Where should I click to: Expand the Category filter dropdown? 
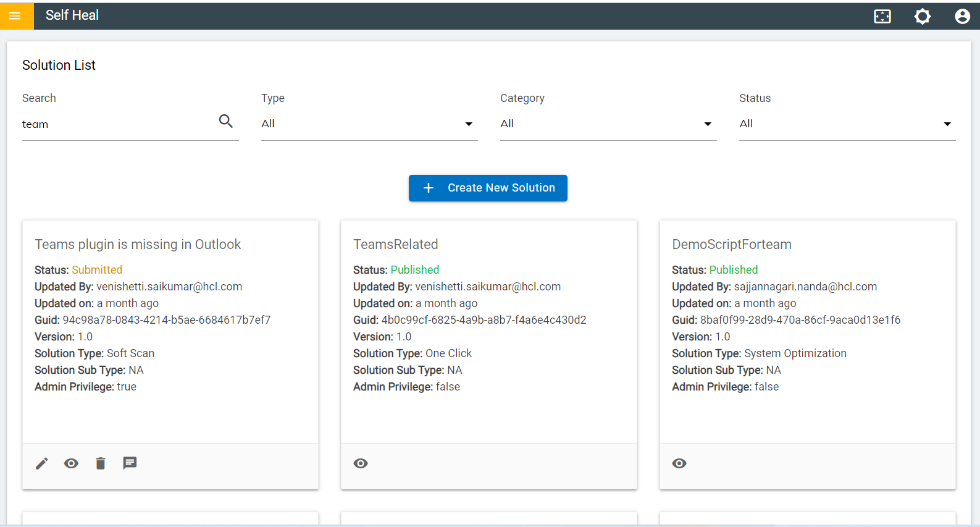608,124
